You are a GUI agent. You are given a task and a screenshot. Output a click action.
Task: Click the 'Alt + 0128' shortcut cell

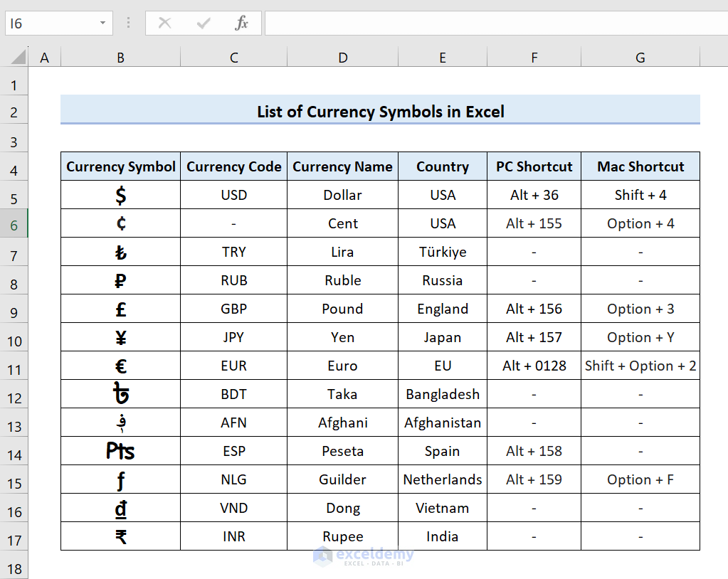coord(534,366)
